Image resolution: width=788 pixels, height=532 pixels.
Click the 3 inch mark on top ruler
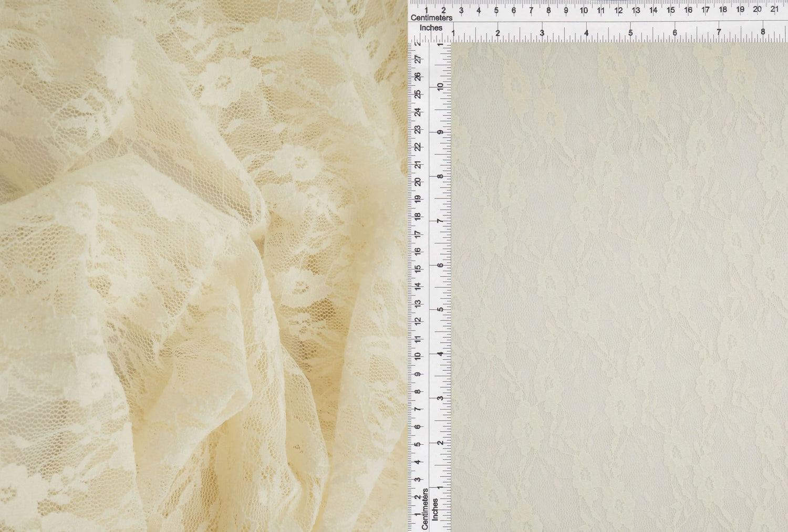pos(542,33)
